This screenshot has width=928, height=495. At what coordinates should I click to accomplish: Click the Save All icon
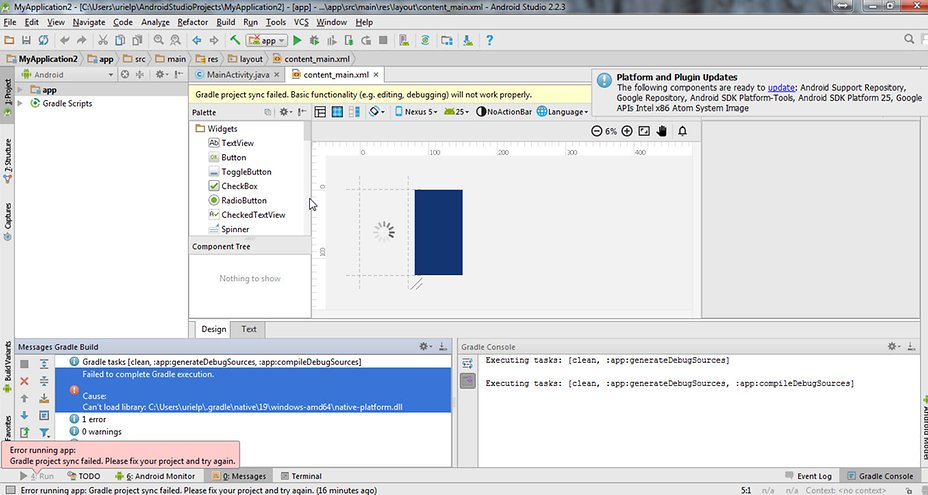(26, 40)
